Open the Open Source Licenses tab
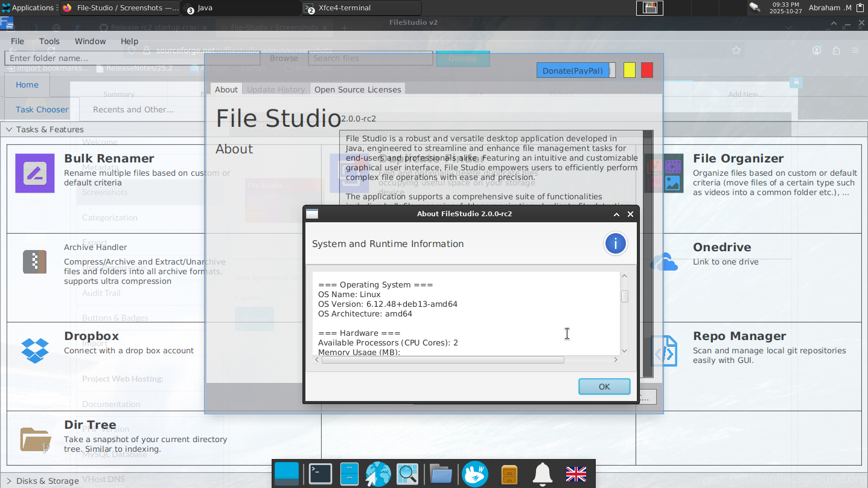868x488 pixels. (x=357, y=89)
